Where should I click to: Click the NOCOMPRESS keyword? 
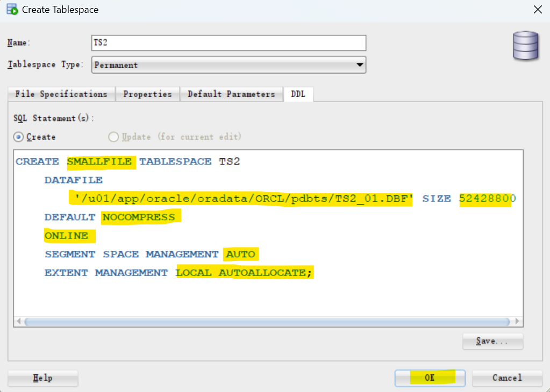(139, 217)
